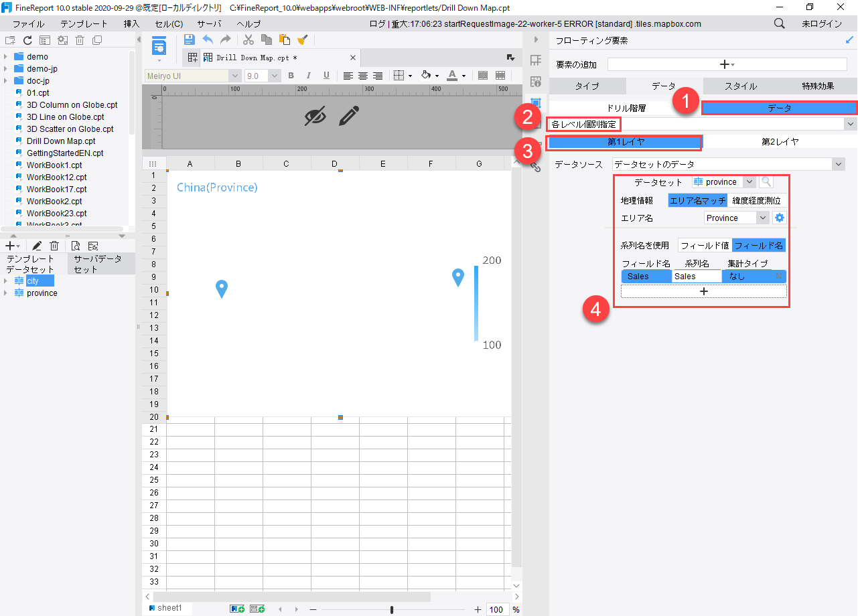Toggle Bold formatting
Image resolution: width=858 pixels, height=616 pixels.
(x=291, y=76)
